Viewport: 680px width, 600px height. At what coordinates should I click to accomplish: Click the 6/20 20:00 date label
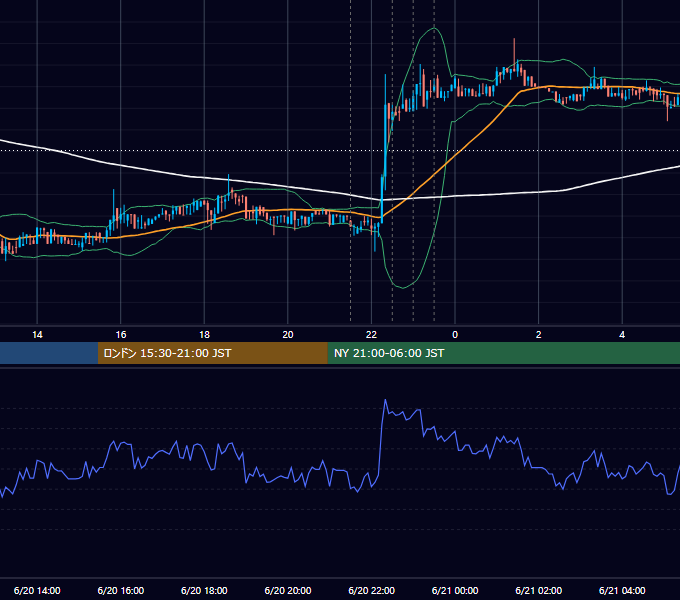coord(288,590)
